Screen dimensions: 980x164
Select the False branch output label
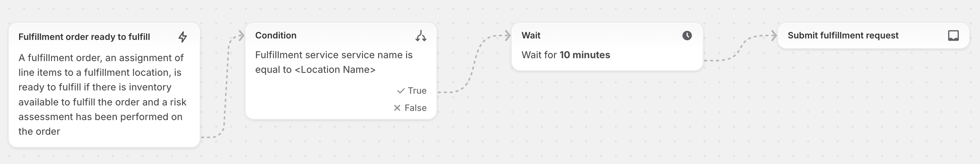click(x=415, y=108)
